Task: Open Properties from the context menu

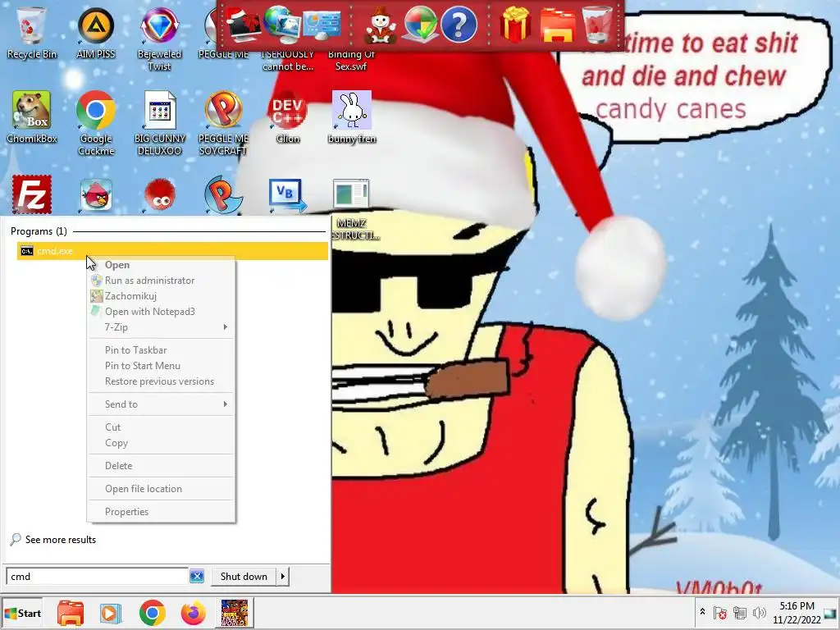Action: 162,512
